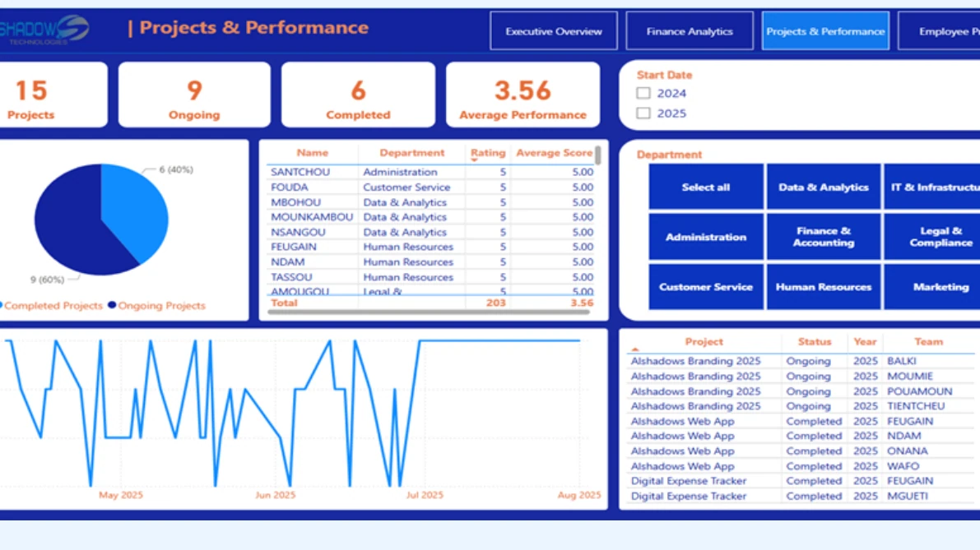Click the employee table horizontal scrollbar
The height and width of the screenshot is (550, 980).
pos(429,312)
